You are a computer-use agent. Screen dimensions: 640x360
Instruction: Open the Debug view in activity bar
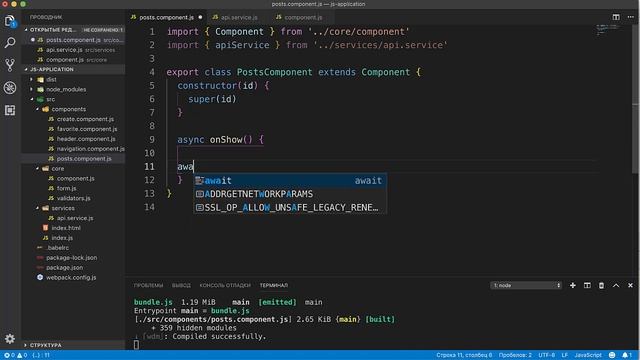pyautogui.click(x=10, y=87)
